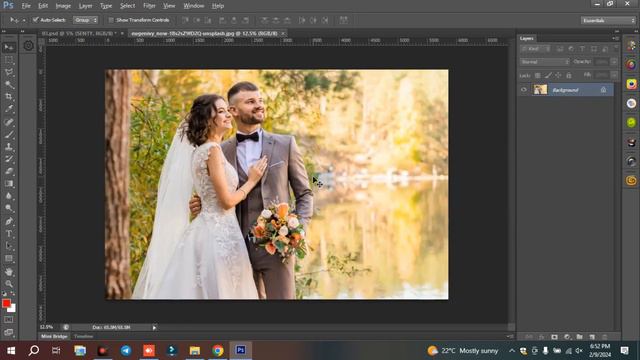The height and width of the screenshot is (360, 640).
Task: Expand the status bar info arrow
Action: click(x=154, y=327)
